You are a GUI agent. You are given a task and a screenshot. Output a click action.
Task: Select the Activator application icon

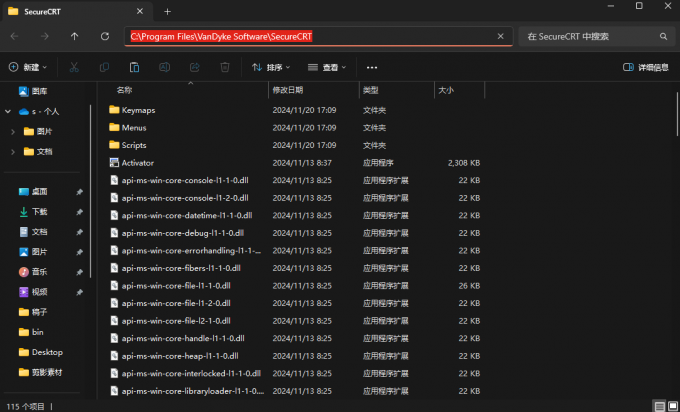114,163
